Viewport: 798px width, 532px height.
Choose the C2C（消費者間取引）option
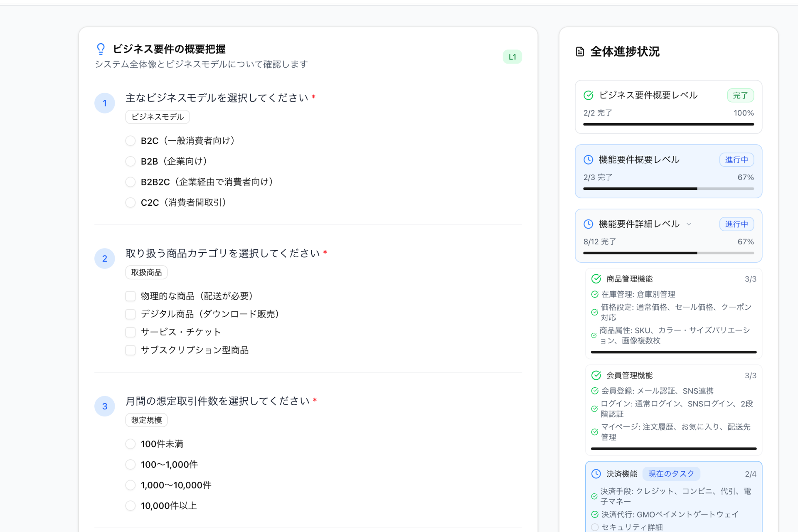130,202
